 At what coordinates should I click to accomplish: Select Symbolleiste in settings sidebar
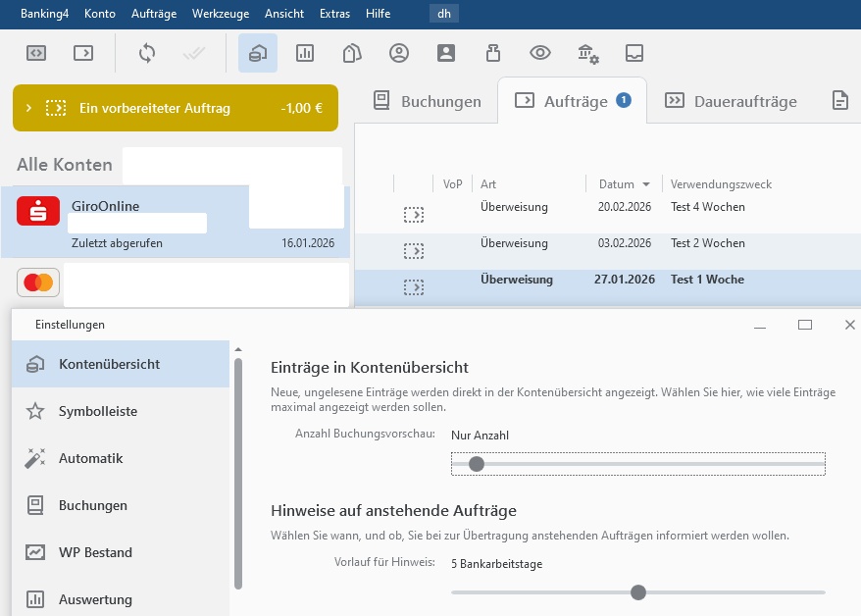click(97, 411)
